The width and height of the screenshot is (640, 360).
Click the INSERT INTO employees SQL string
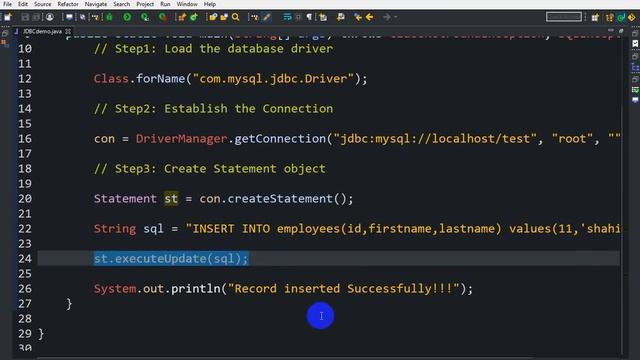(403, 229)
